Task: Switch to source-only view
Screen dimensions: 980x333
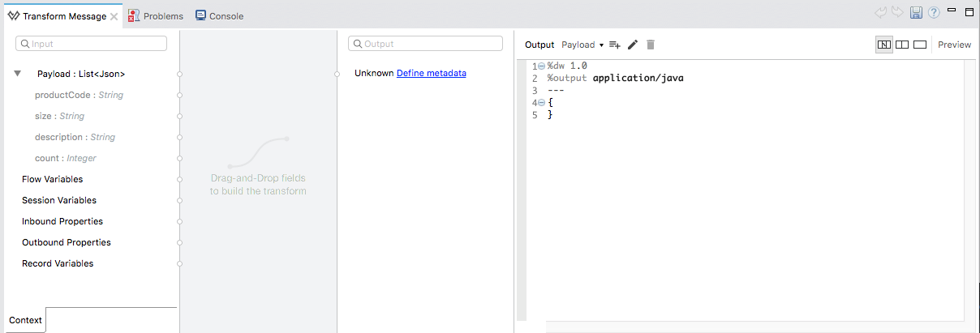Action: (920, 45)
